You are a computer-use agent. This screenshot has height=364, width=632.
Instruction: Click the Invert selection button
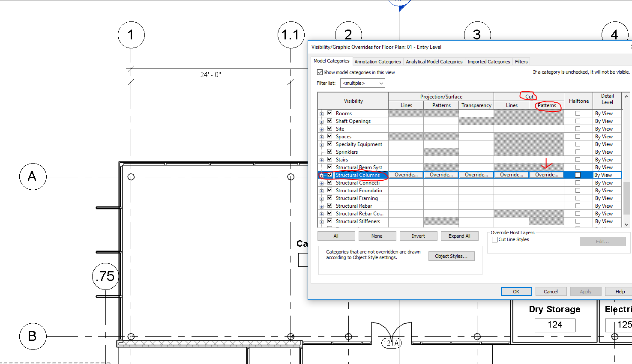tap(418, 236)
